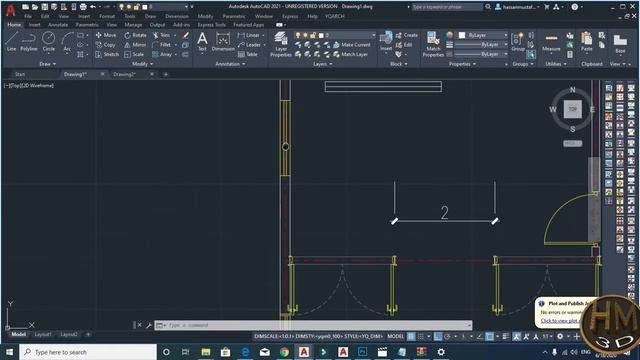Select the Arc tool
Screen dimensions: 640x360
(67, 42)
